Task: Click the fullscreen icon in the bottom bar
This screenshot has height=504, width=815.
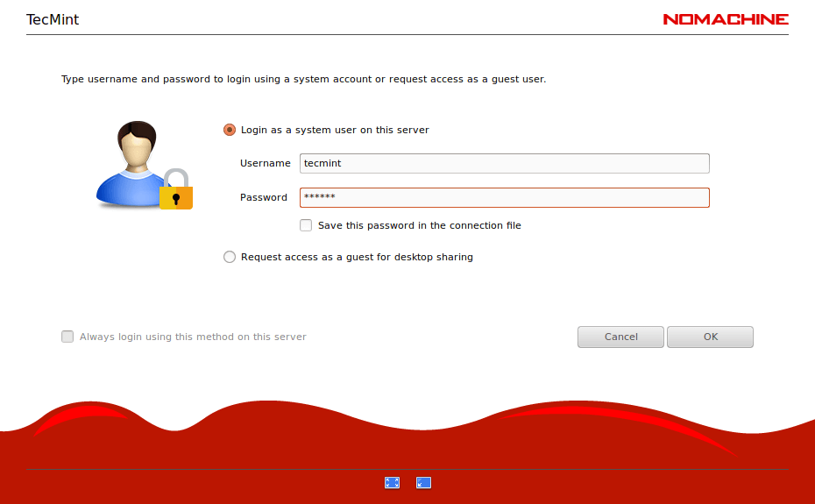Action: 392,483
